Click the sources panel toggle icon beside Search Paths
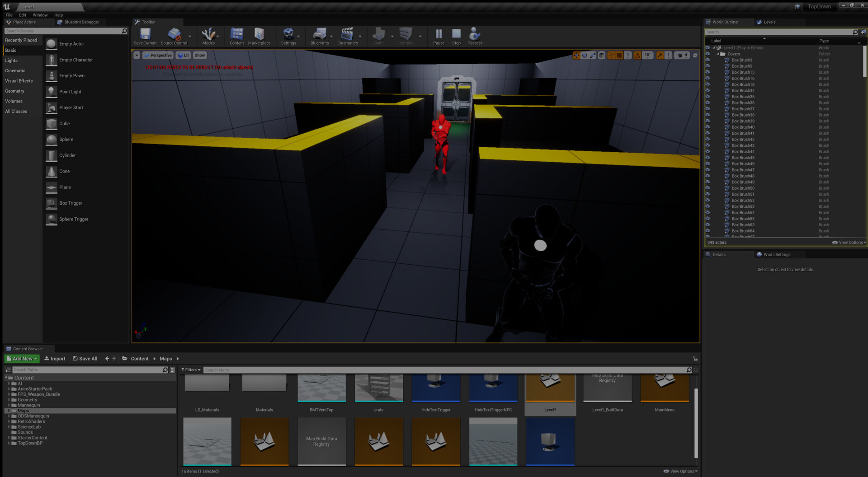This screenshot has width=868, height=477. point(8,370)
